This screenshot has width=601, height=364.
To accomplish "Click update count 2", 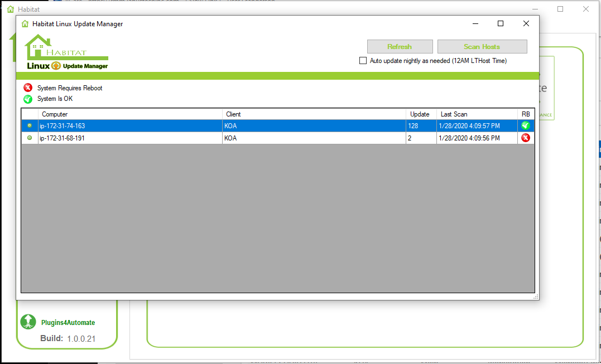I will coord(421,138).
